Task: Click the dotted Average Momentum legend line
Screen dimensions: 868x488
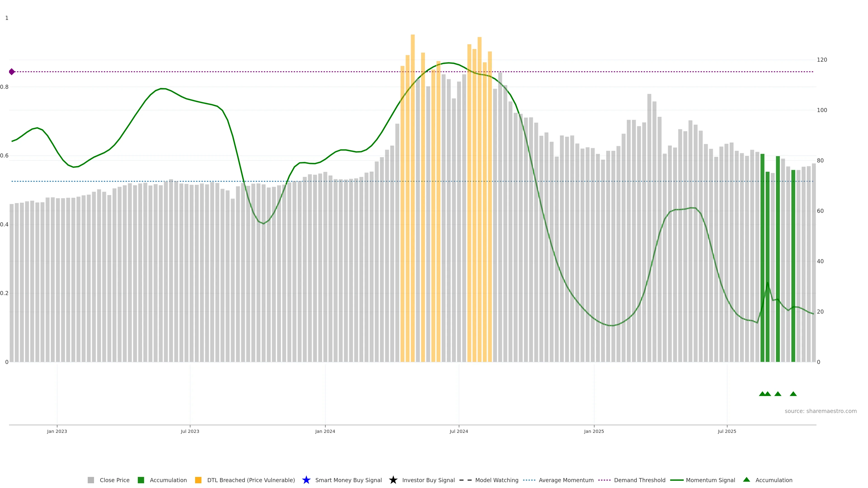Action: pos(529,480)
